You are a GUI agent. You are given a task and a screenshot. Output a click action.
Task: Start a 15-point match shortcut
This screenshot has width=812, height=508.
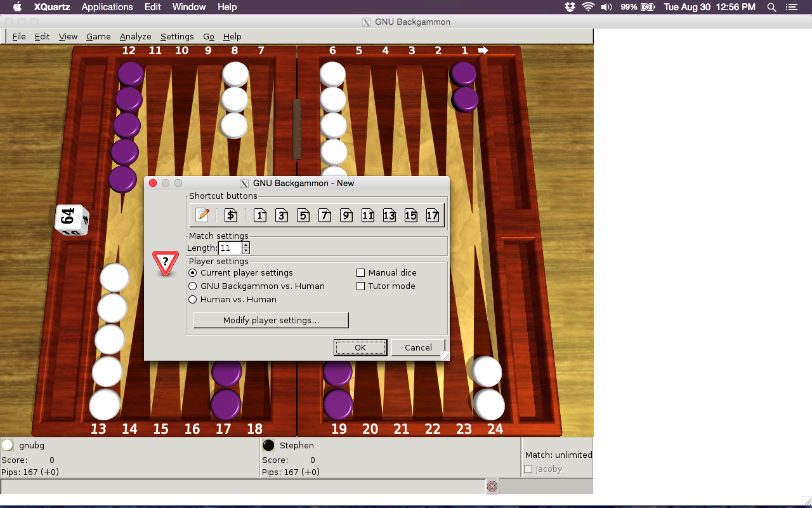tap(411, 215)
